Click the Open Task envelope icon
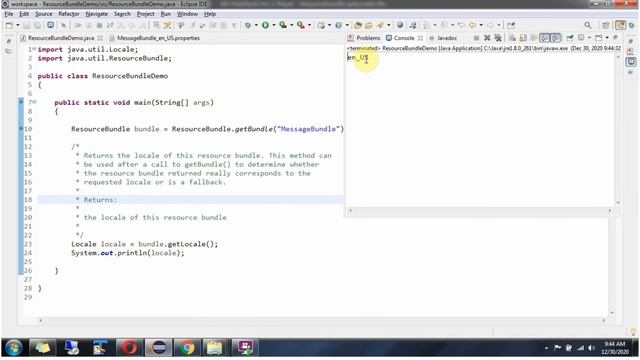This screenshot has height=360, width=640. click(369, 25)
